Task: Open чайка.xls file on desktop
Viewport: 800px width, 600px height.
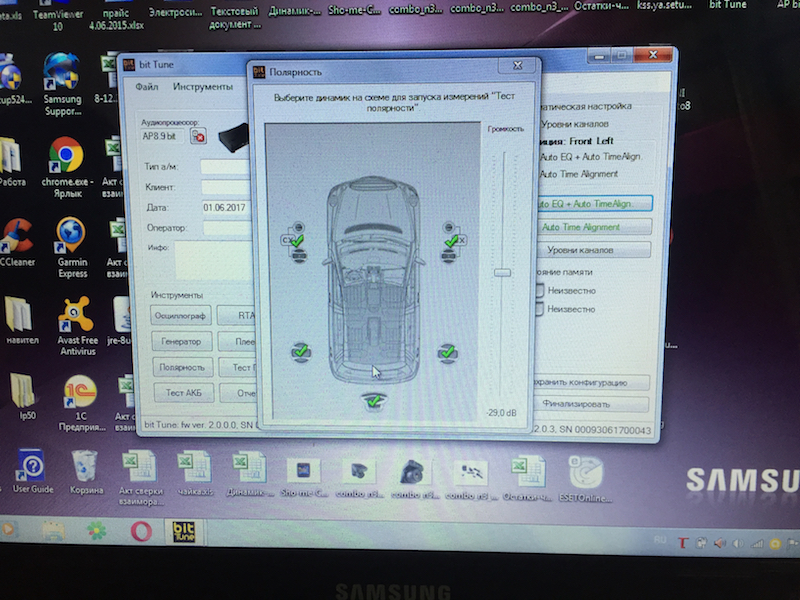Action: tap(195, 474)
